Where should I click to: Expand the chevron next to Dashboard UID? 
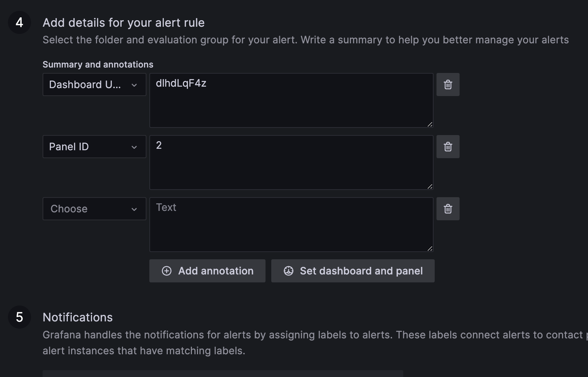(134, 85)
